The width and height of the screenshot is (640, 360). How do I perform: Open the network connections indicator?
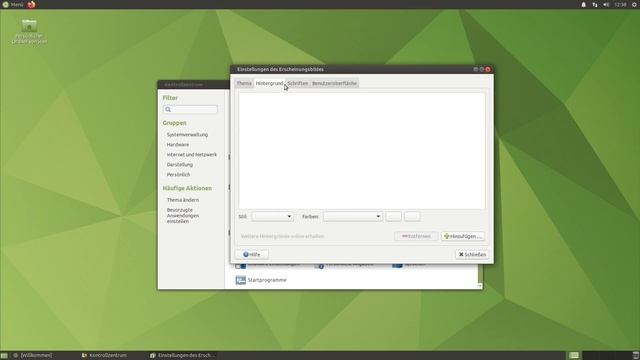click(595, 4)
